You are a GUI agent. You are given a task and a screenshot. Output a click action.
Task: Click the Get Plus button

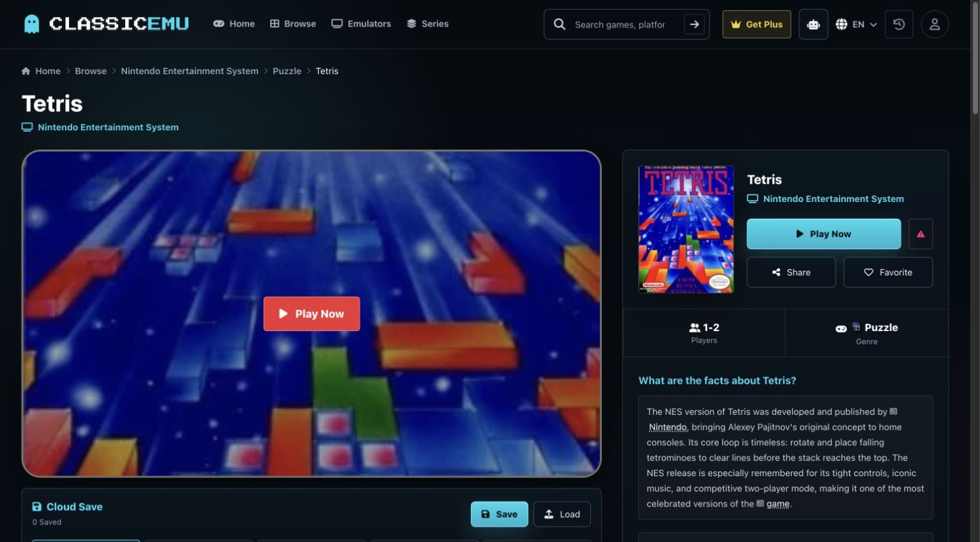tap(757, 25)
